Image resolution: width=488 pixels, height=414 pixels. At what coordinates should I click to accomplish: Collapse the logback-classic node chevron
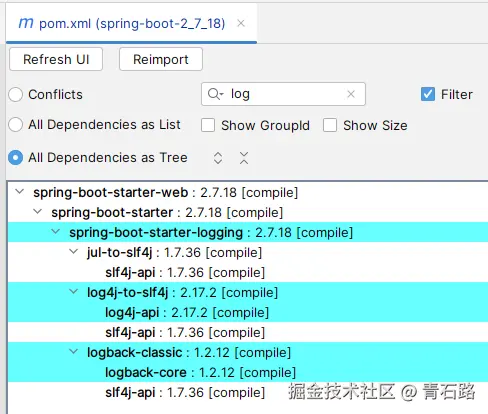(73, 352)
